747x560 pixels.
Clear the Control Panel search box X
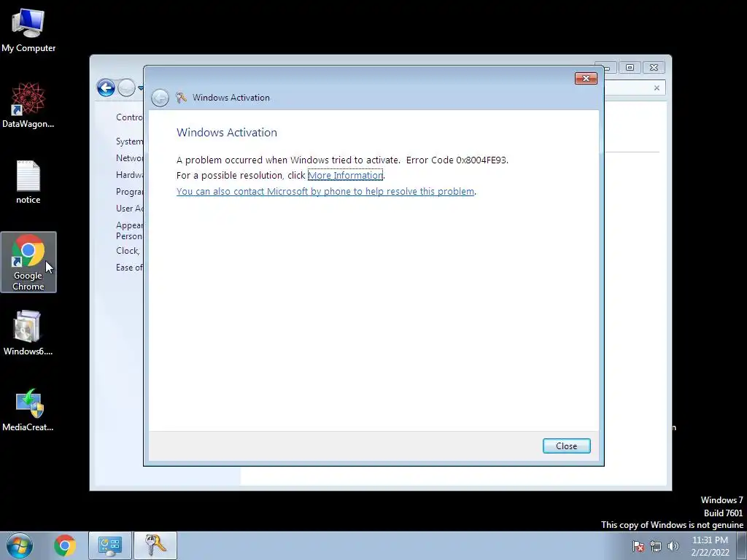657,88
